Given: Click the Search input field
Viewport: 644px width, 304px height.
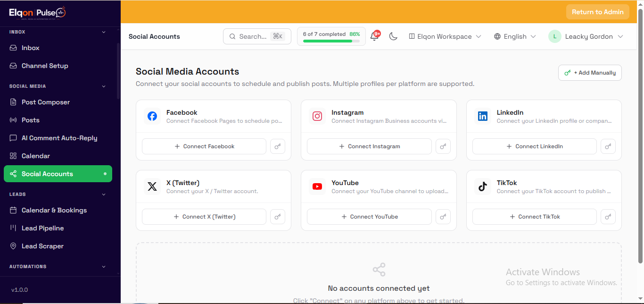Looking at the screenshot, I should pos(257,36).
